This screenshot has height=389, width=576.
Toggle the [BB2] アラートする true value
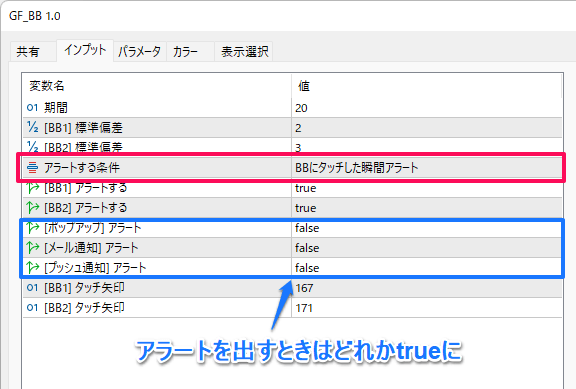click(x=427, y=208)
